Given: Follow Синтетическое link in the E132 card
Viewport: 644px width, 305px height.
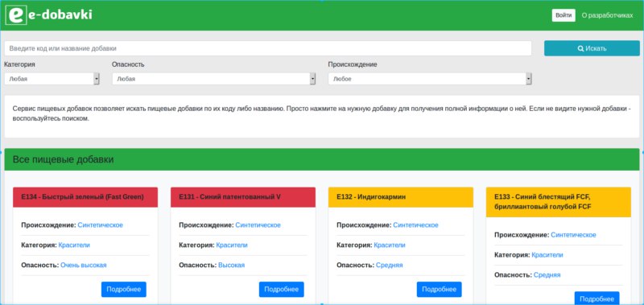Looking at the screenshot, I should (x=415, y=225).
